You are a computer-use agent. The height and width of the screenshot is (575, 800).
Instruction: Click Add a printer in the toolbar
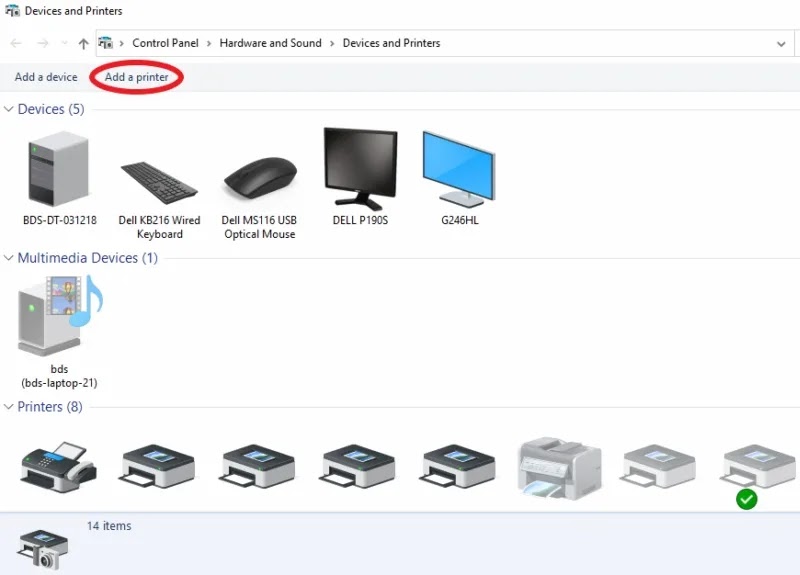click(x=136, y=77)
